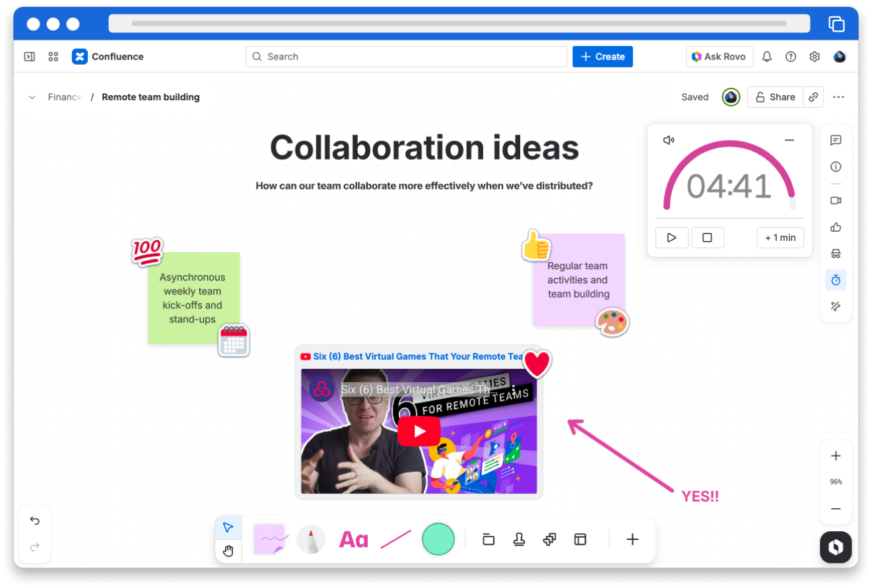Screen dimensions: 872x588
Task: Play the embedded YouTube video
Action: click(419, 431)
